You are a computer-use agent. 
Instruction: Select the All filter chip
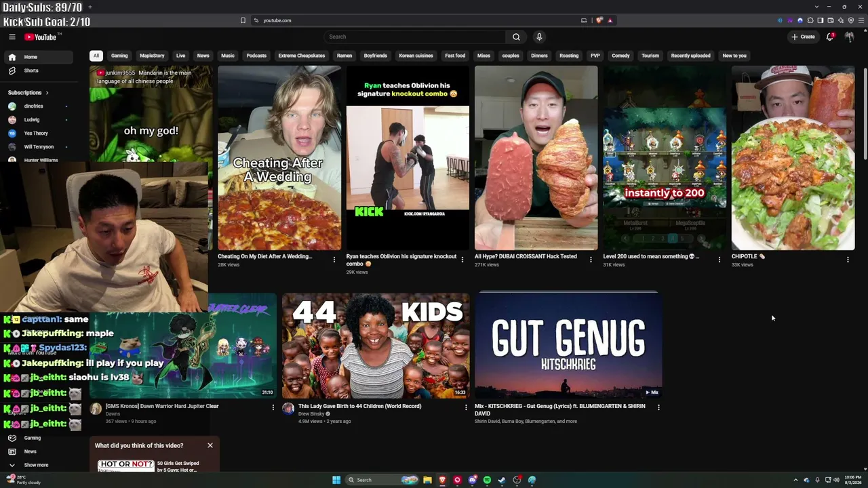(96, 56)
